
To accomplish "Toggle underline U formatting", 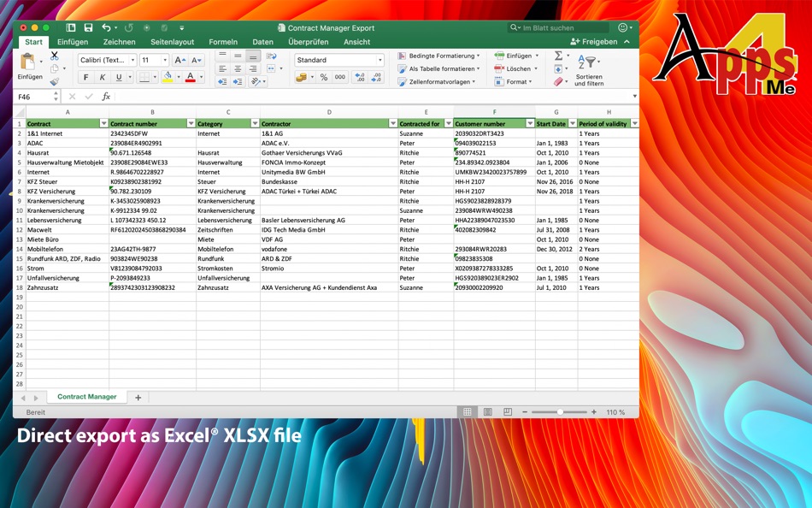I will (119, 77).
